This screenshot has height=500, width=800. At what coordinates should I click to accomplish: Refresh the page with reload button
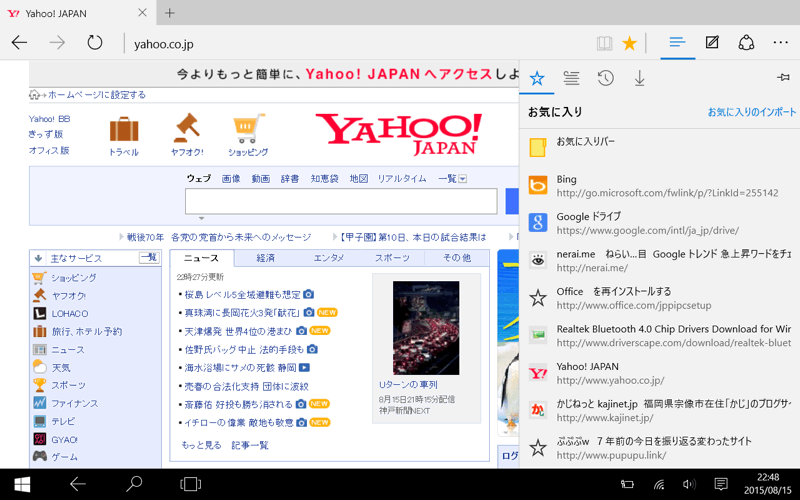(x=95, y=43)
